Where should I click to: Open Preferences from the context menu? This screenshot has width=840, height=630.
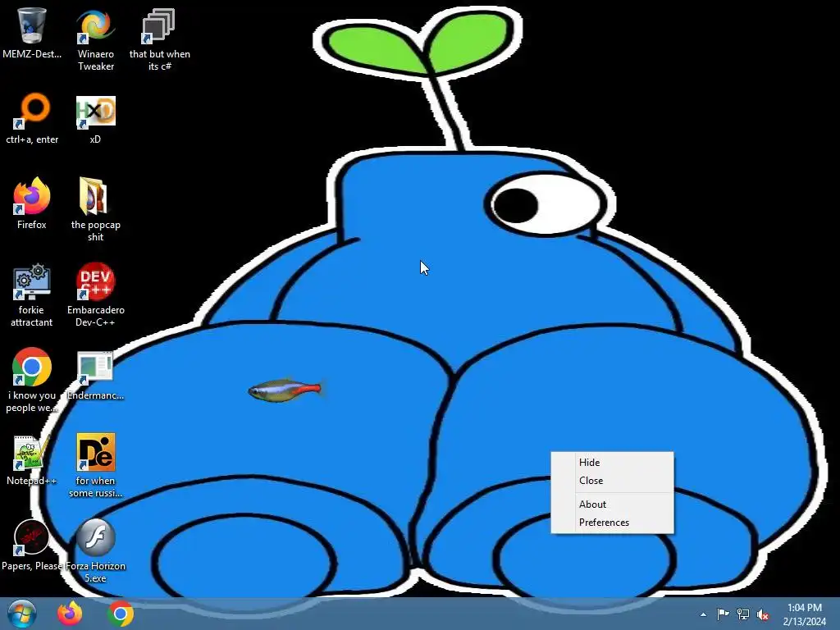tap(612, 523)
